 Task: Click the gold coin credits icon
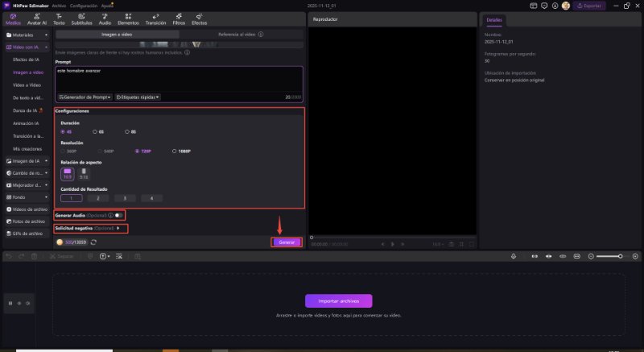pyautogui.click(x=60, y=242)
